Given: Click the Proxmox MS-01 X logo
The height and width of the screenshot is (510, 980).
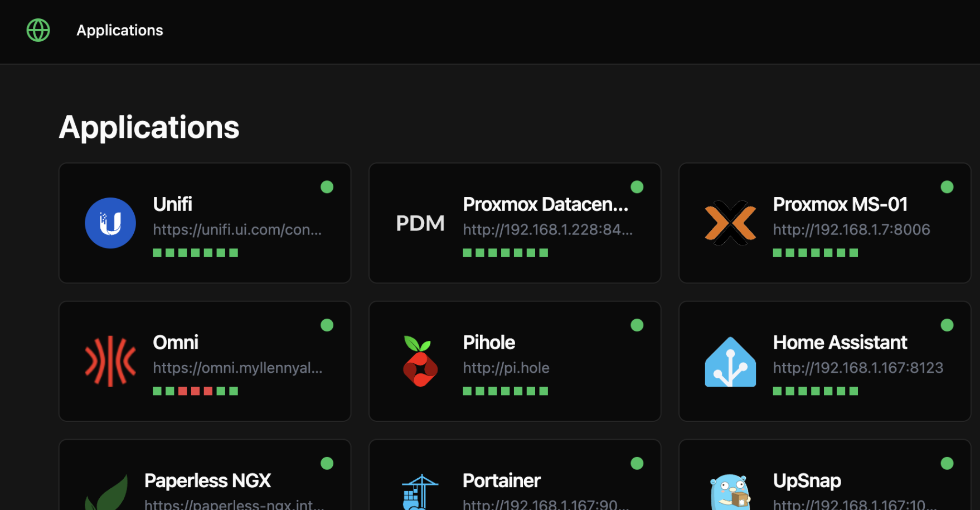Looking at the screenshot, I should 730,223.
